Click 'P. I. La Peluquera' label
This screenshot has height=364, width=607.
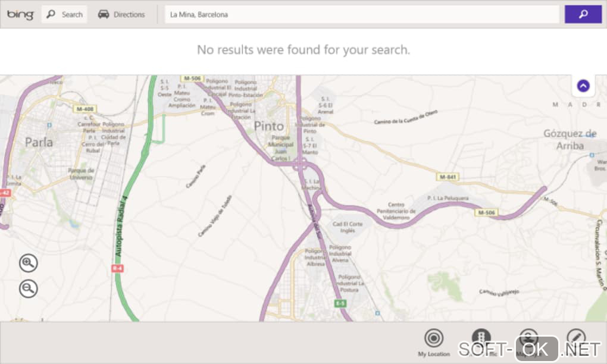448,198
